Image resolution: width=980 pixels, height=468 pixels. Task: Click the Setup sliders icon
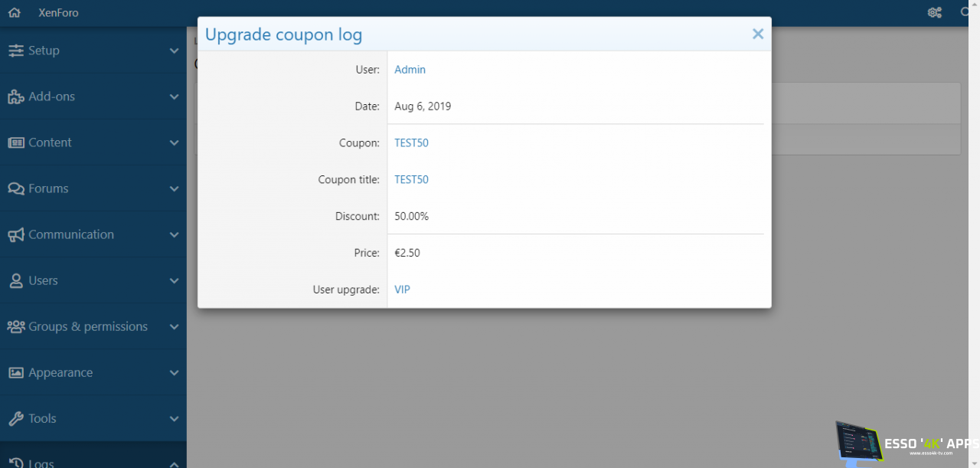15,51
